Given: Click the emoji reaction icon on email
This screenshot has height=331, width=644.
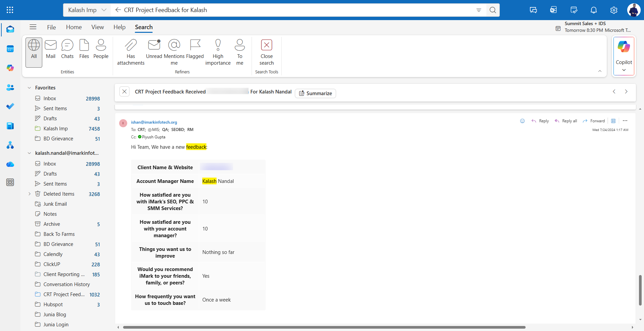Looking at the screenshot, I should (522, 121).
